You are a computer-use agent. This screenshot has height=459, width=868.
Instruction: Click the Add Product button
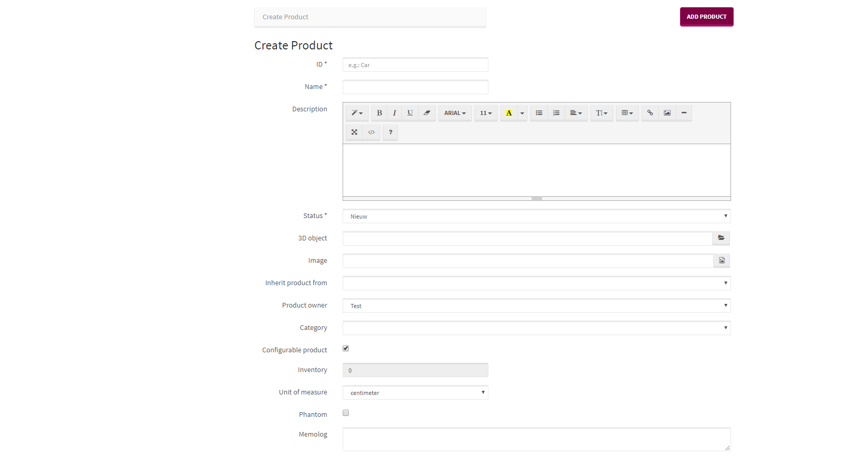point(706,17)
